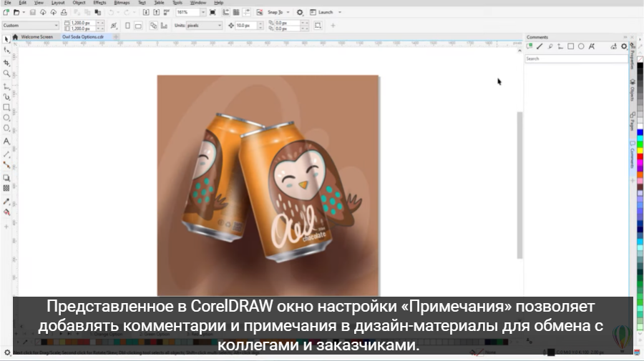Click the New document icon

[6, 12]
